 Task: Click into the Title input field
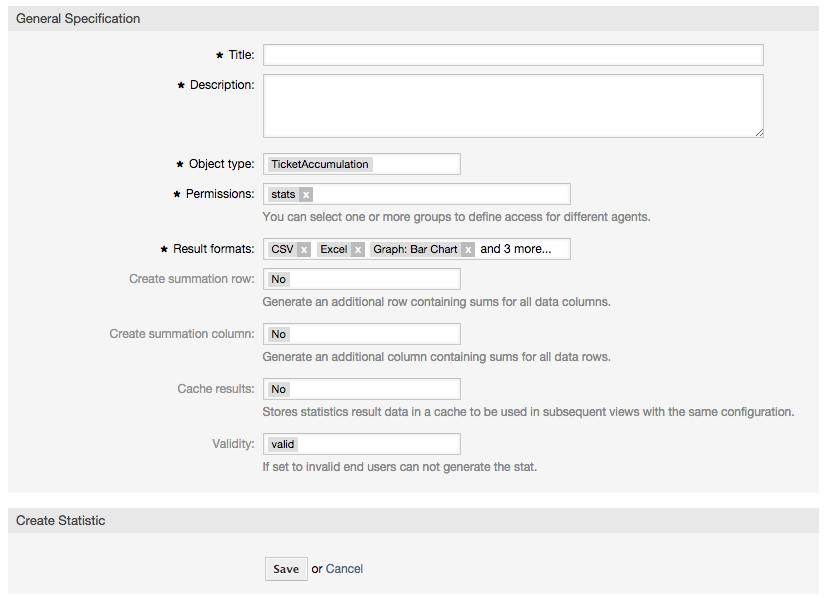[513, 55]
